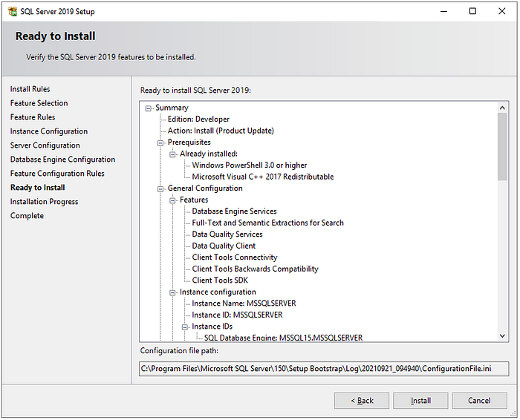This screenshot has height=420, width=520.
Task: Select Windows PowerShell 3.0 or higher item
Action: click(250, 165)
